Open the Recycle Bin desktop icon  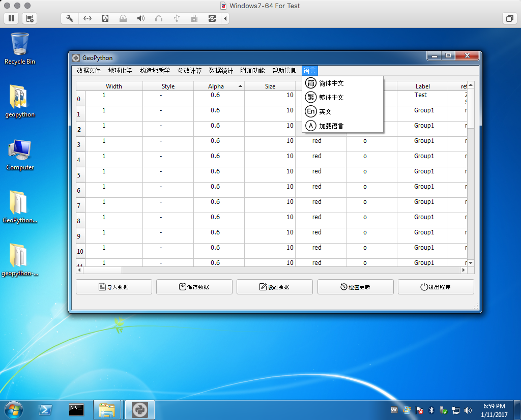[x=20, y=48]
